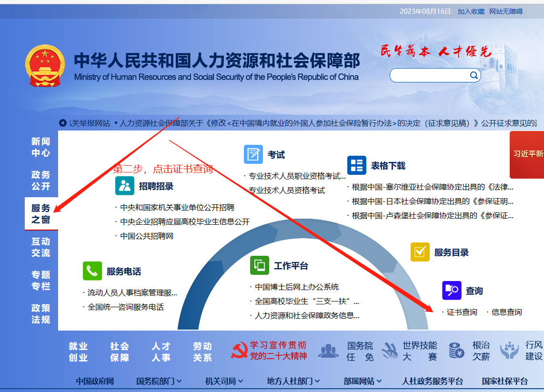Screen dimensions: 544x392
Task: Click the 服务目录 heading
Action: [x=452, y=252]
